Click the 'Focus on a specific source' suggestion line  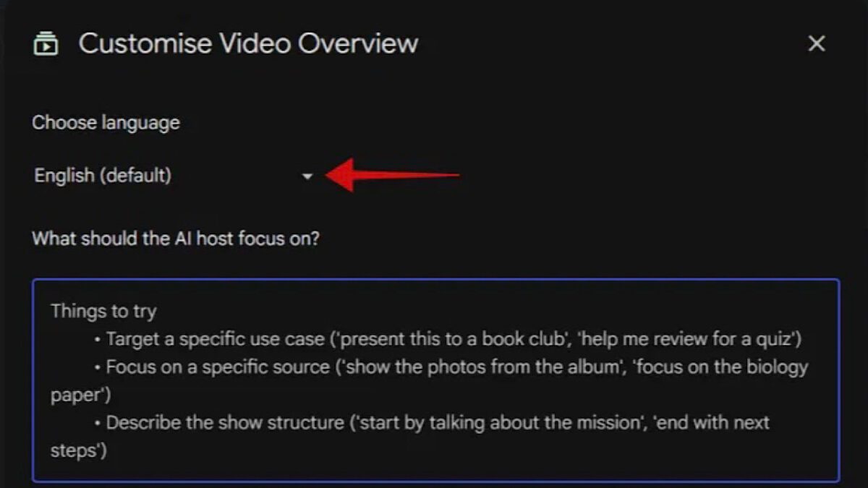pos(429,380)
